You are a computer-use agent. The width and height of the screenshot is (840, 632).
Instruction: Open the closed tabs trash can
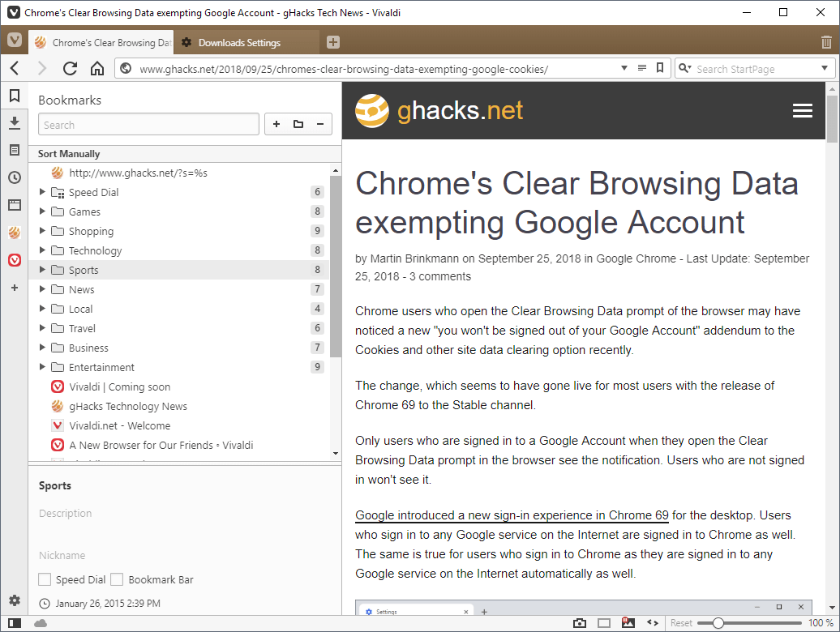click(826, 42)
